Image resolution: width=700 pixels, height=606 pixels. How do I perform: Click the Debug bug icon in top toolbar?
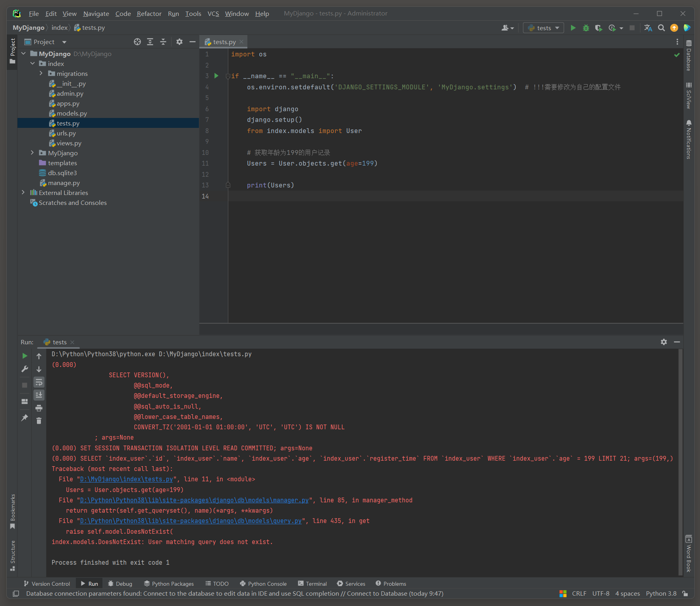(x=586, y=28)
